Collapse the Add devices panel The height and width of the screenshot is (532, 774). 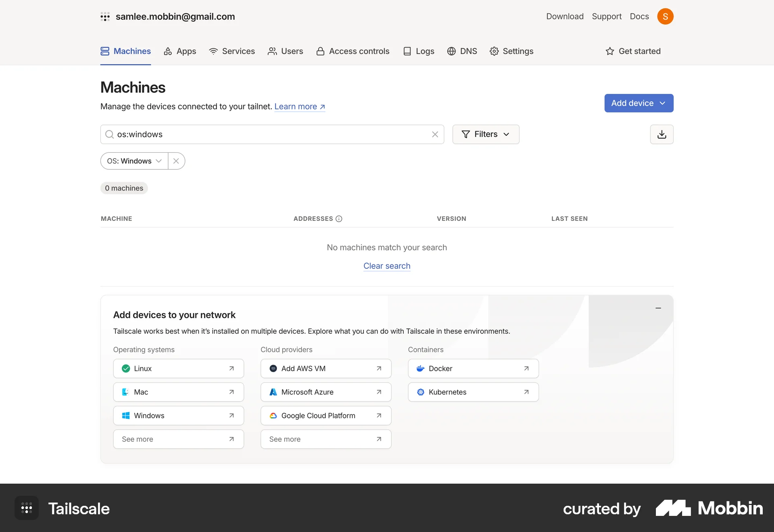pos(658,308)
